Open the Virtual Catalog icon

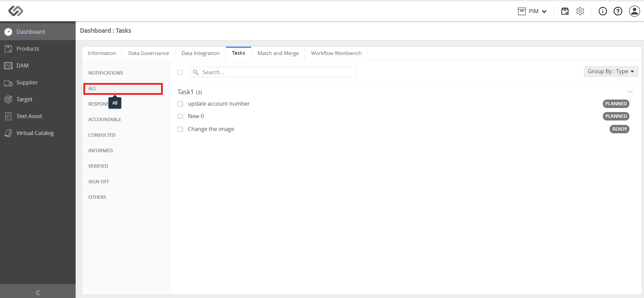pos(8,133)
